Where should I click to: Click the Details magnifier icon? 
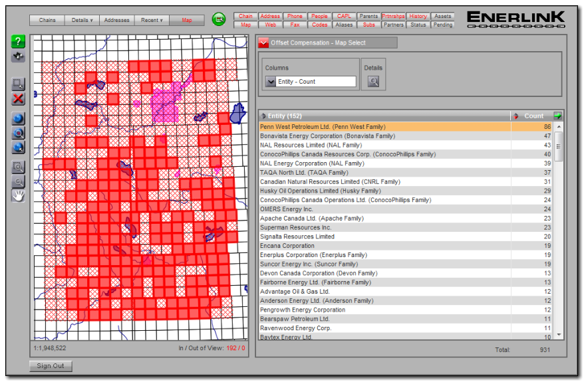373,81
